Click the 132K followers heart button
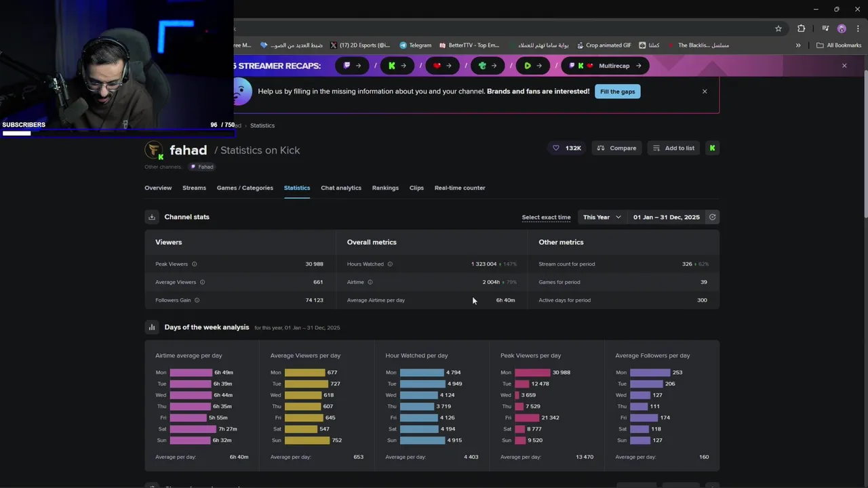Viewport: 868px width, 488px height. pyautogui.click(x=567, y=148)
